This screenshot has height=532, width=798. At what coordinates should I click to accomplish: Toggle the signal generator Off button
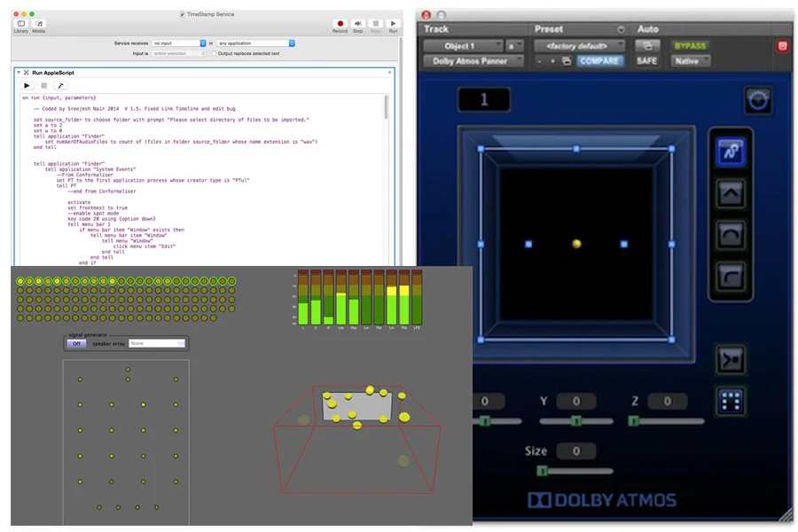coord(76,344)
